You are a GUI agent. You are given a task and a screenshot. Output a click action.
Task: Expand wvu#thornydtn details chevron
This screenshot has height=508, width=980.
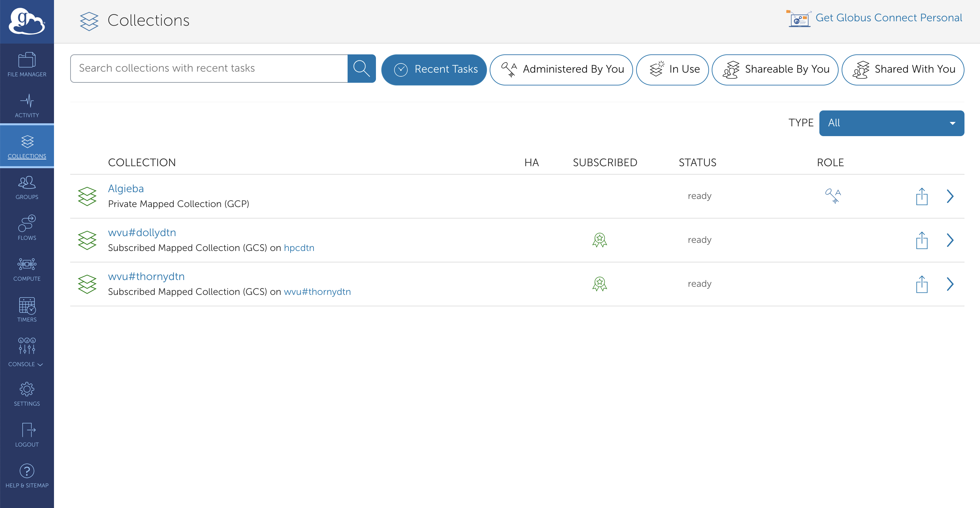[950, 284]
